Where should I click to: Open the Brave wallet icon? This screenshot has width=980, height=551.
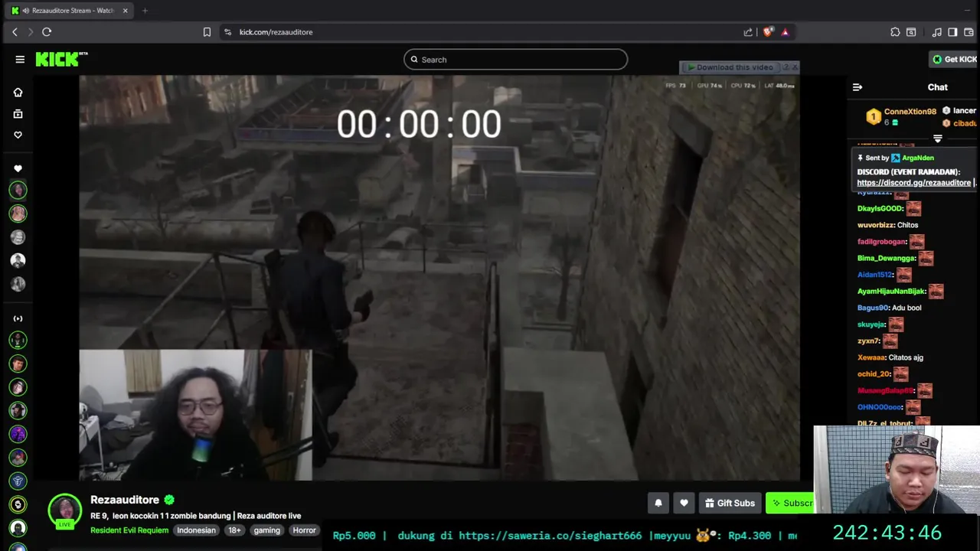pos(969,32)
